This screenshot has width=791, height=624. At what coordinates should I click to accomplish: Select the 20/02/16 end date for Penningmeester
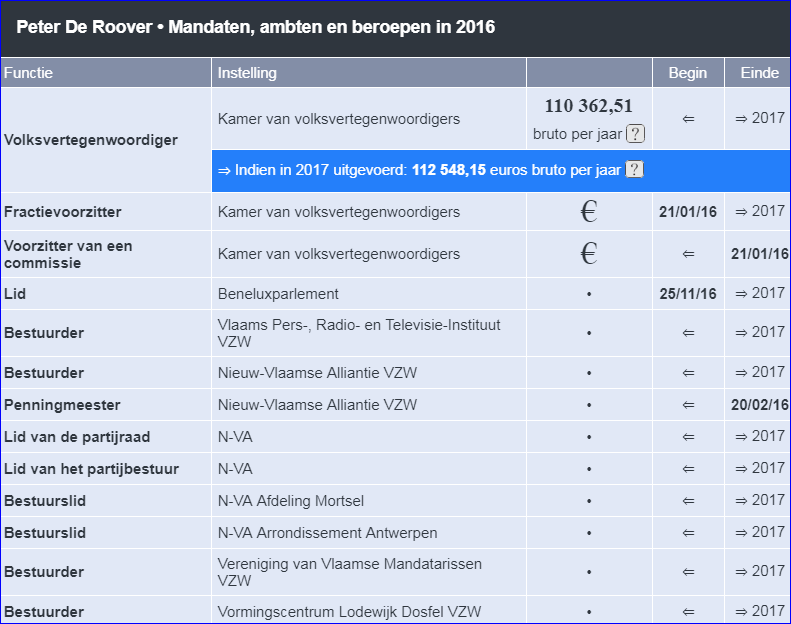760,405
